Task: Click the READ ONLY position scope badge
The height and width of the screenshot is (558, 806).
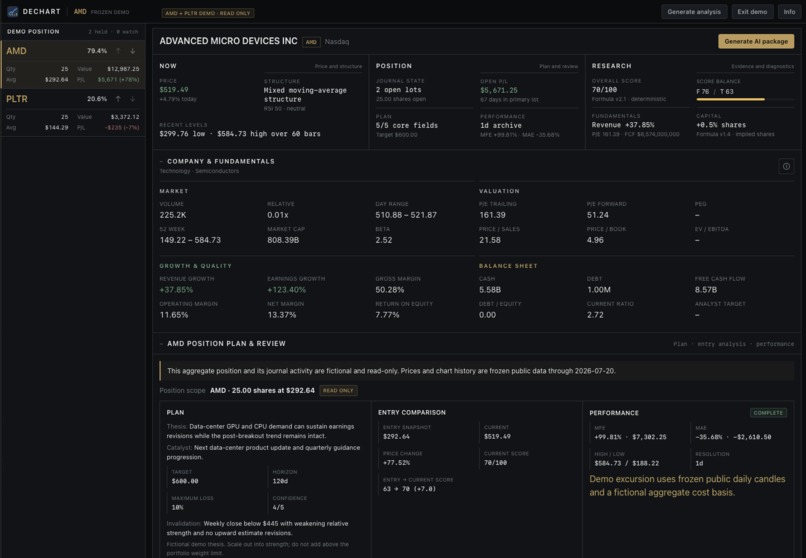Action: click(338, 390)
